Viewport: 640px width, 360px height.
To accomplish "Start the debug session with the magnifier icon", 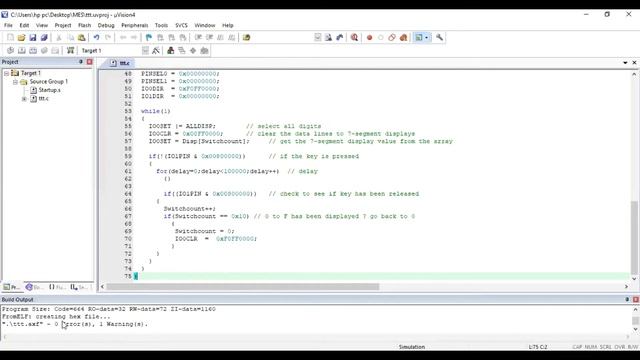I will (x=354, y=38).
